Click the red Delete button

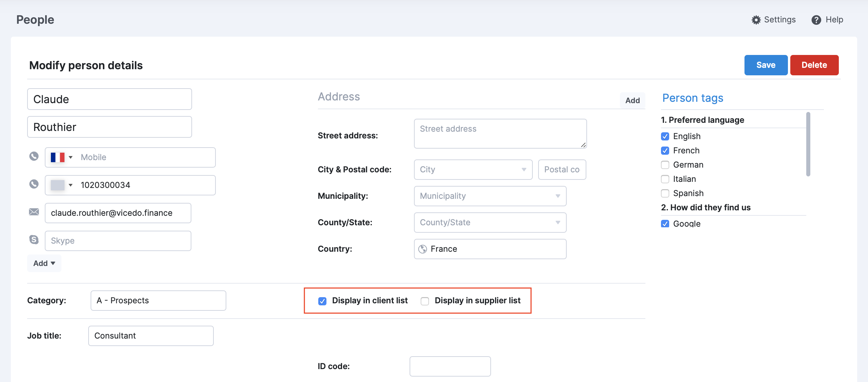[814, 65]
